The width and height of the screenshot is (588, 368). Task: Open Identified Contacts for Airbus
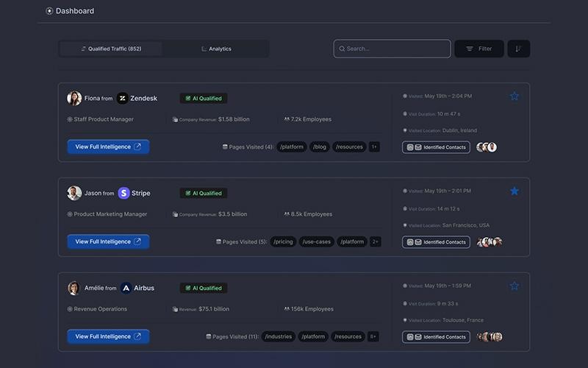(x=436, y=337)
